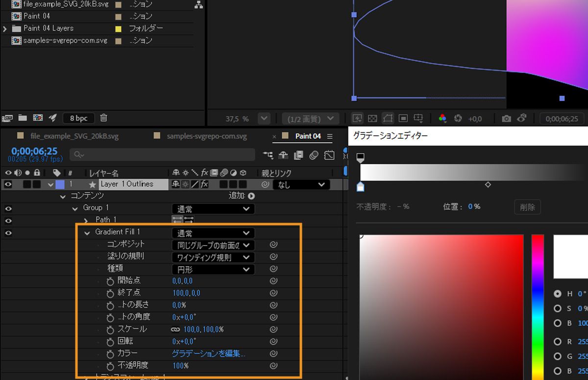Open the Paint 04 panel menu icon
This screenshot has width=588, height=380.
pos(330,136)
